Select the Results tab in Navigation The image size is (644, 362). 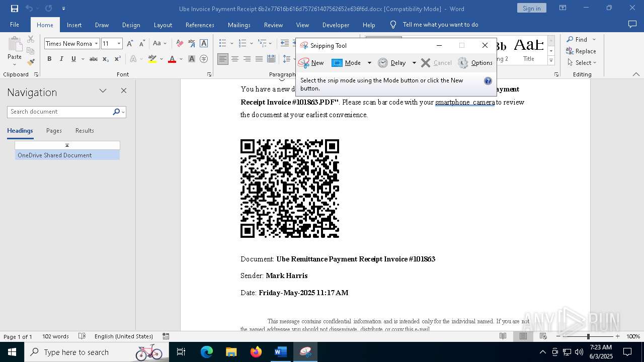[85, 131]
